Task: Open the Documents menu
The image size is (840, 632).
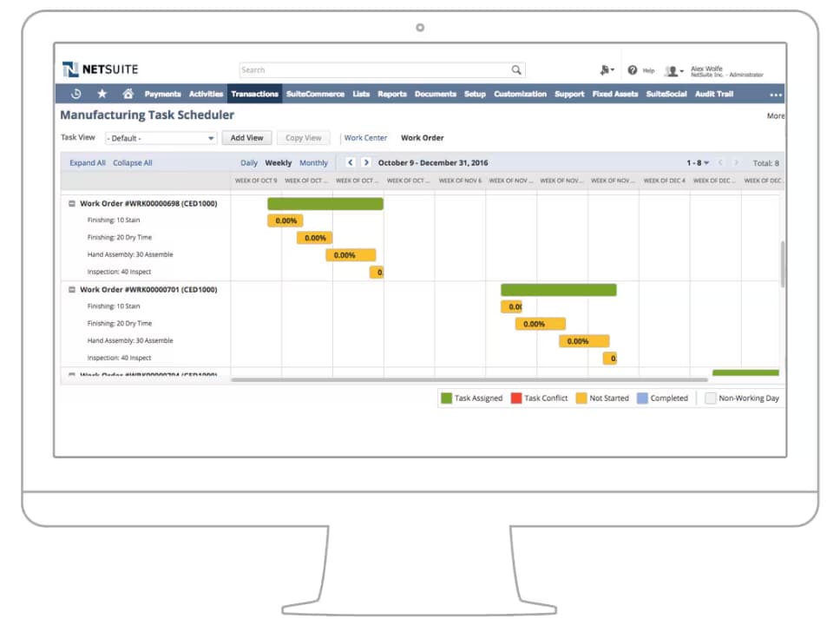Action: [x=436, y=94]
